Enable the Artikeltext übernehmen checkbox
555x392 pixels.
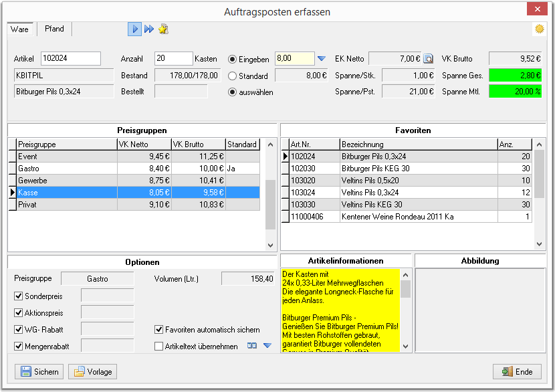159,346
